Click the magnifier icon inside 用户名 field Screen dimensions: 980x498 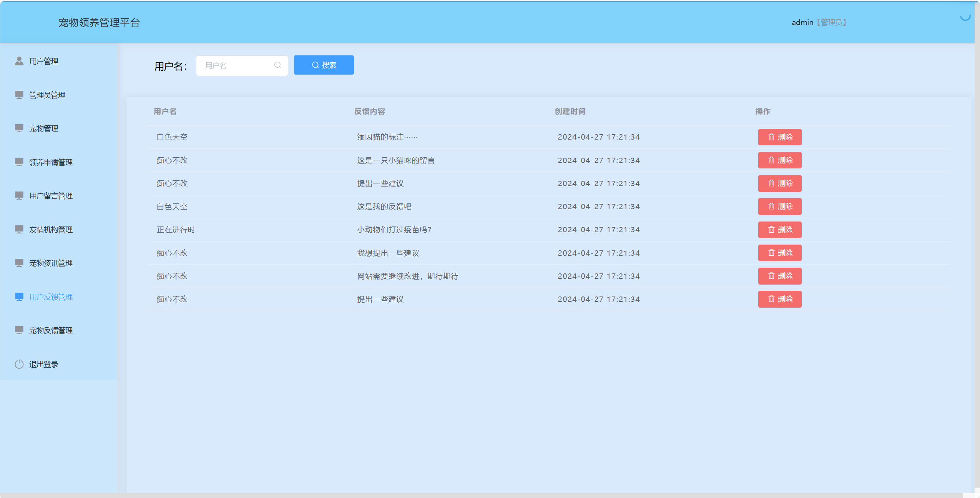(x=277, y=65)
